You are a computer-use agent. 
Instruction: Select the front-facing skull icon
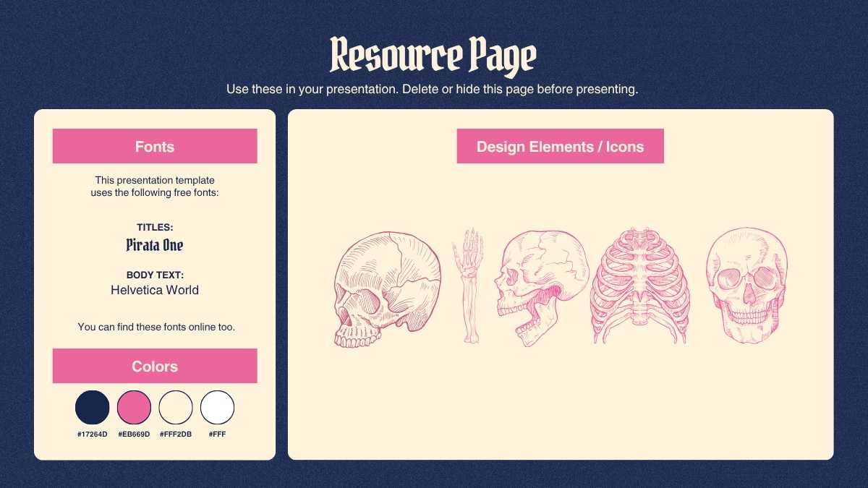pos(746,286)
